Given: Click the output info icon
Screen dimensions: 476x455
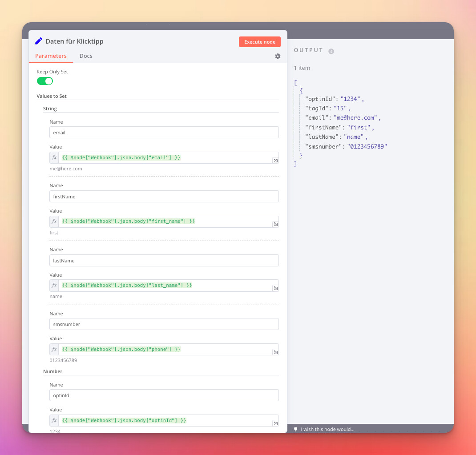Looking at the screenshot, I should 331,51.
